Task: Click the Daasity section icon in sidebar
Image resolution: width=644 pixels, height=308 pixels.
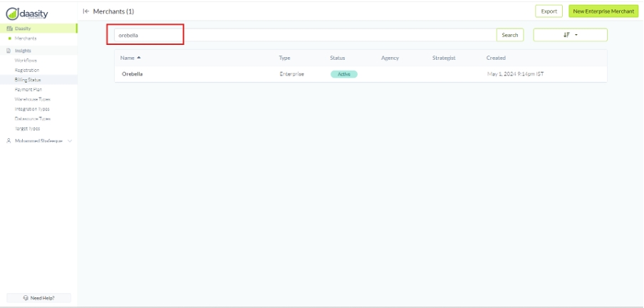Action: 9,29
